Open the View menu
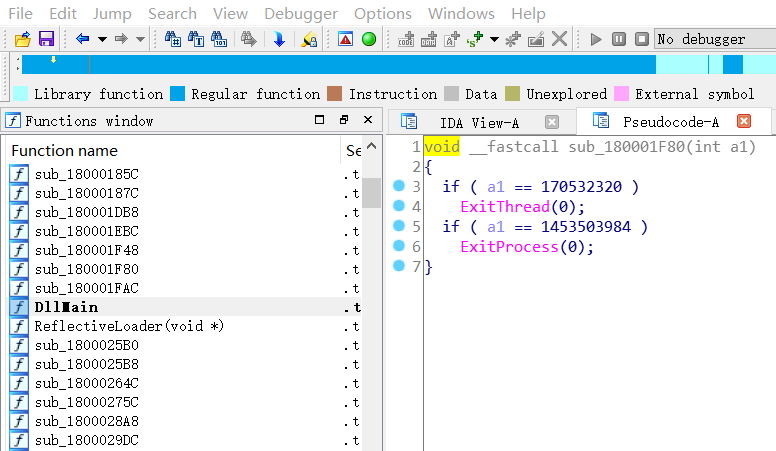 click(230, 13)
